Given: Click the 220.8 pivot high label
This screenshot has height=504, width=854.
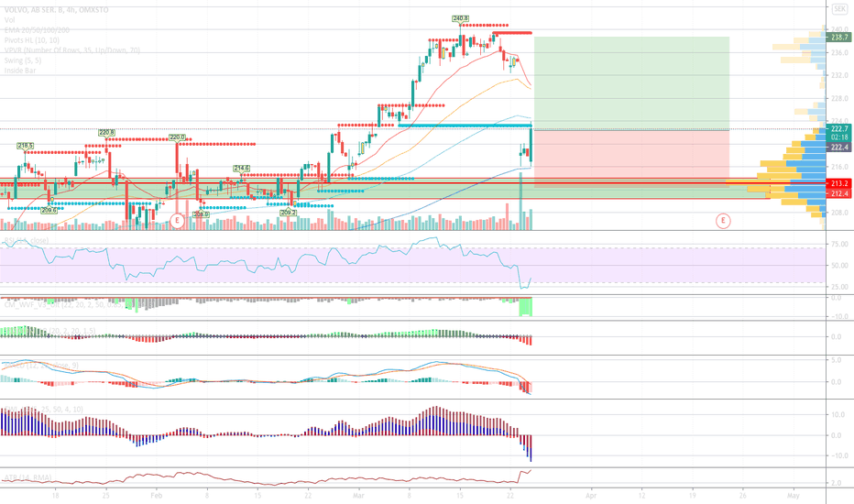Looking at the screenshot, I should [x=106, y=132].
